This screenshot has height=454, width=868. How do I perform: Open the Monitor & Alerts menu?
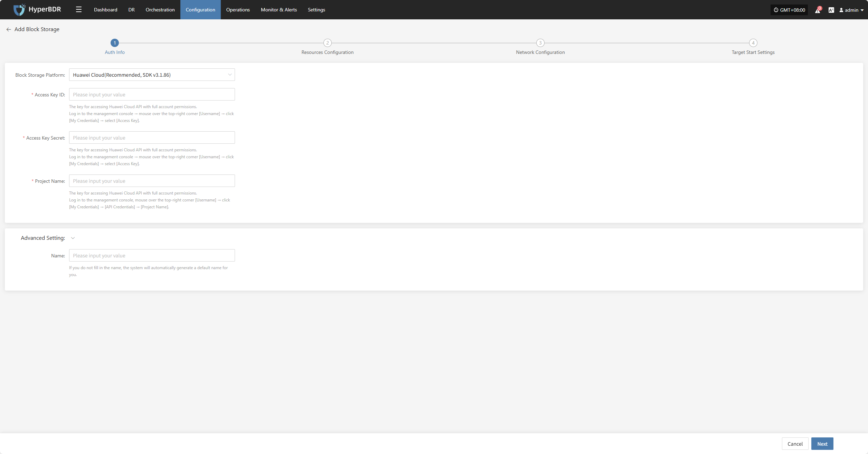pyautogui.click(x=279, y=10)
